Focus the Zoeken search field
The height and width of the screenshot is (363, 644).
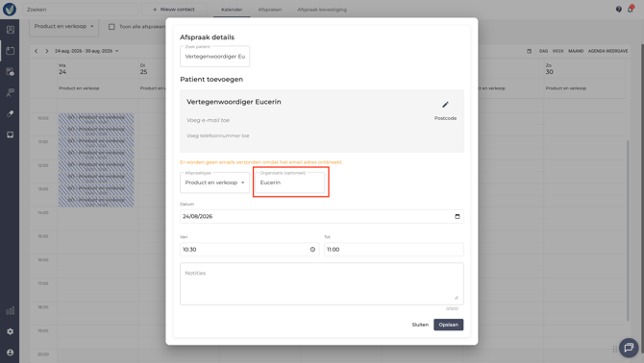pyautogui.click(x=80, y=10)
